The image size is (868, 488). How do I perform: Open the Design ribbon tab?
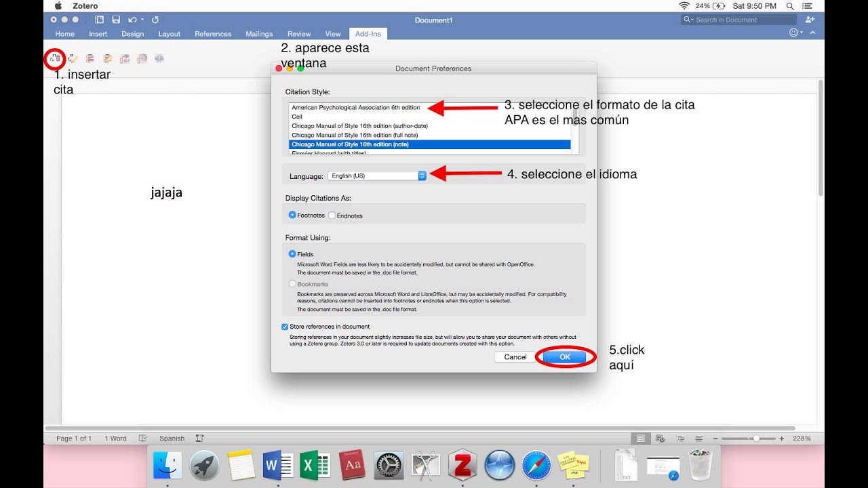coord(133,34)
